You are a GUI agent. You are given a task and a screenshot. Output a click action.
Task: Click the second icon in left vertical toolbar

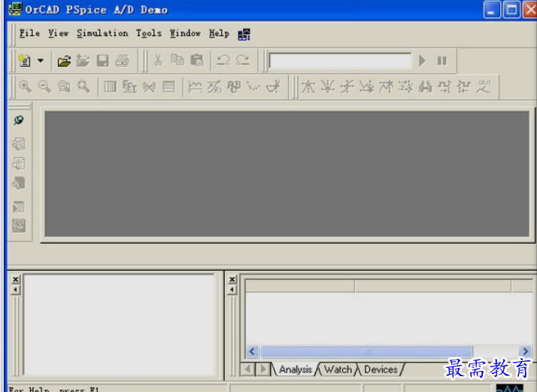pyautogui.click(x=19, y=144)
